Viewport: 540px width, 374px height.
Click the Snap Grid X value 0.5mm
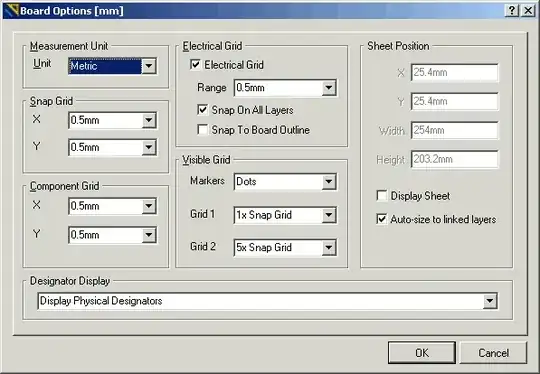pos(85,120)
